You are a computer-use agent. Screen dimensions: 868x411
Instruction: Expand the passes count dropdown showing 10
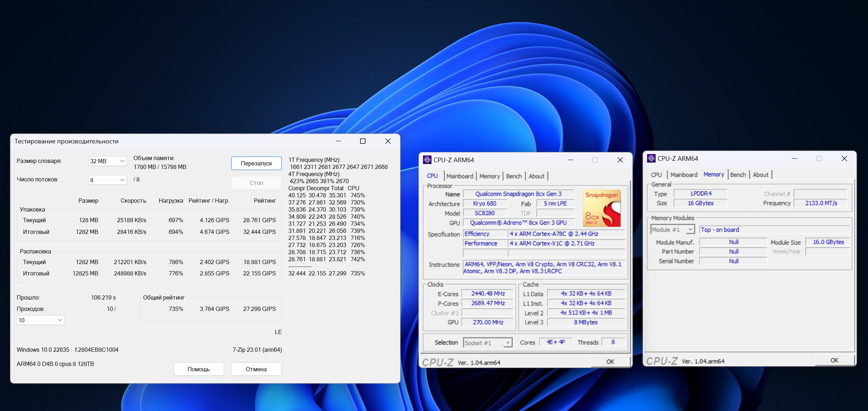point(40,320)
